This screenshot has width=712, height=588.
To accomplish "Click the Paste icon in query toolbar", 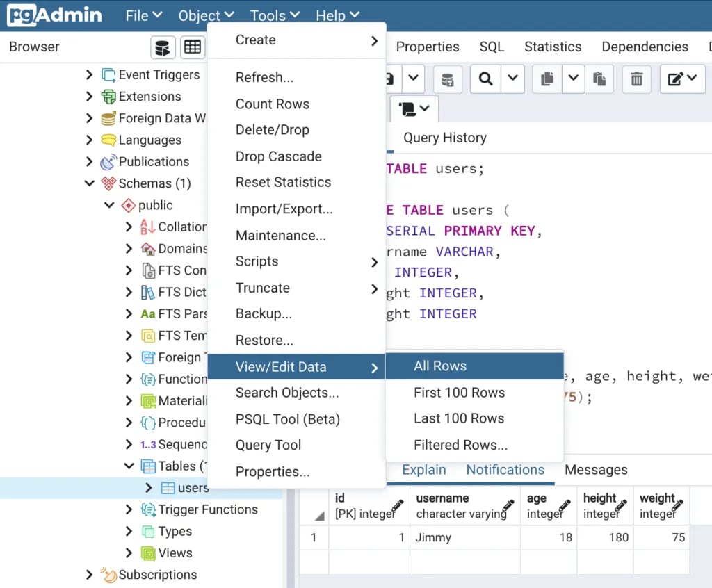I will click(x=599, y=79).
